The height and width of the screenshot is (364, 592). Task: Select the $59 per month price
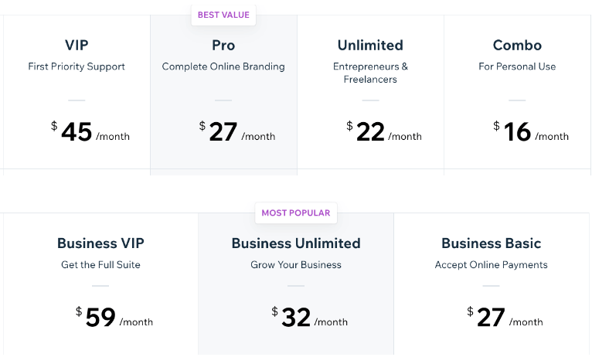(114, 318)
